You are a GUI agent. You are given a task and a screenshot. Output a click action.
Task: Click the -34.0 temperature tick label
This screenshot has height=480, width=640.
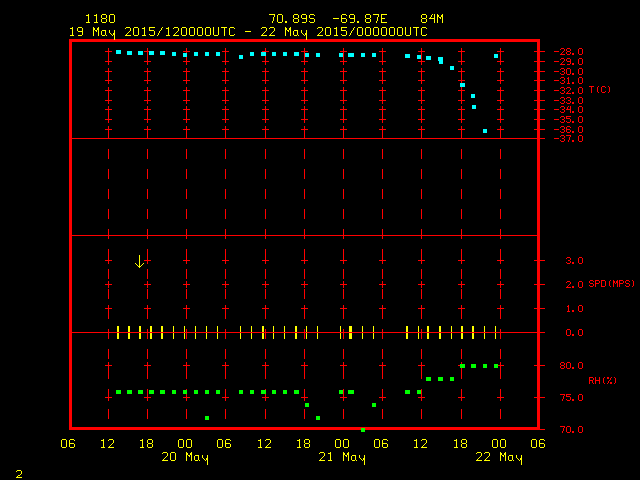click(569, 110)
